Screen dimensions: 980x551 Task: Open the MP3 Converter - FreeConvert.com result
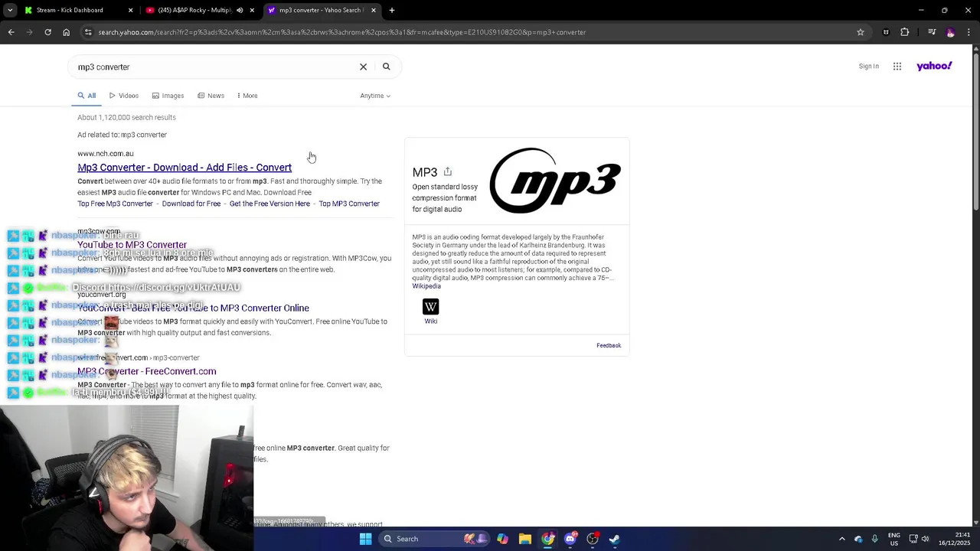click(147, 371)
